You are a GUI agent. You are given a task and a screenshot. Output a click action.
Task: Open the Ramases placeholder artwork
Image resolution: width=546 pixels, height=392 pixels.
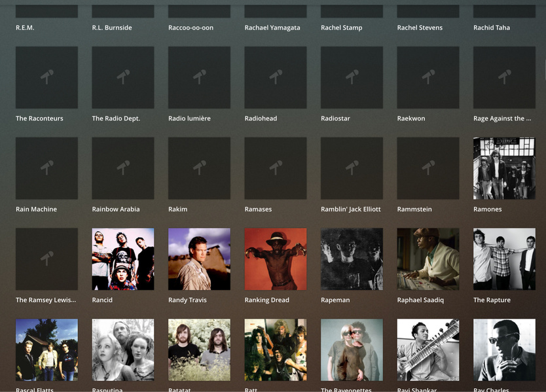coord(276,168)
